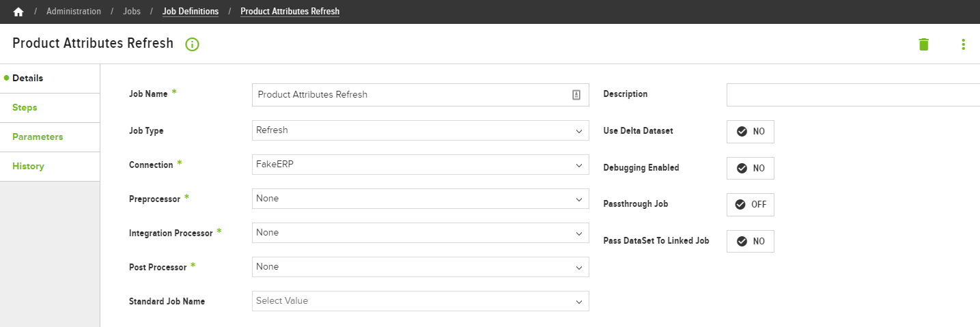This screenshot has width=980, height=327.
Task: Go to Job Definitions breadcrumb link
Action: (191, 12)
